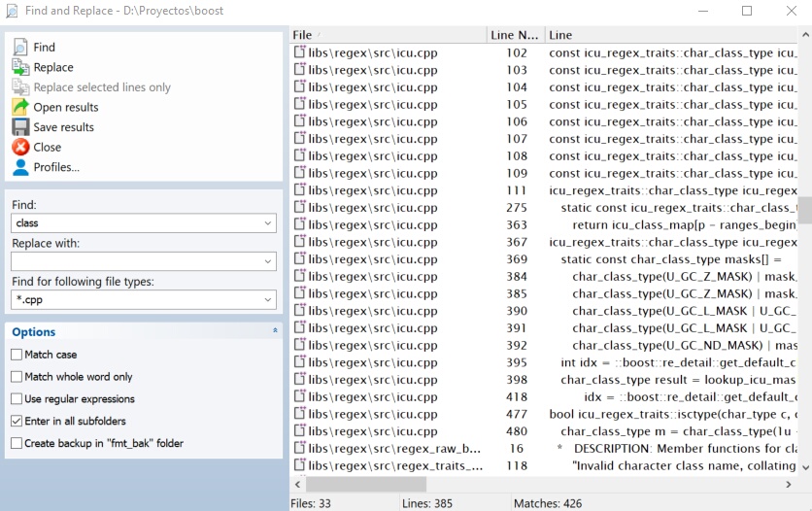Image resolution: width=812 pixels, height=511 pixels.
Task: Select the row with line number 392
Action: (544, 345)
